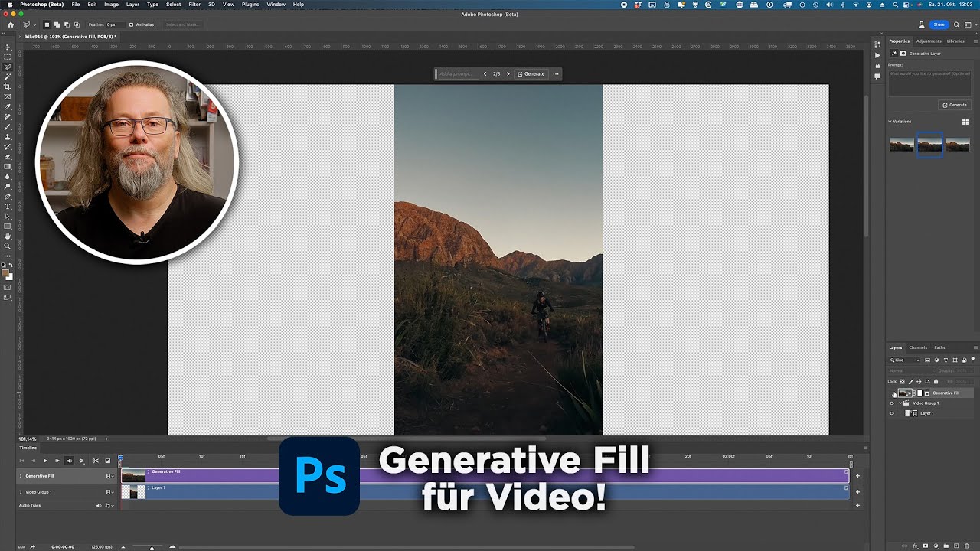Hide Layer 1 visibility eye
980x551 pixels.
892,413
